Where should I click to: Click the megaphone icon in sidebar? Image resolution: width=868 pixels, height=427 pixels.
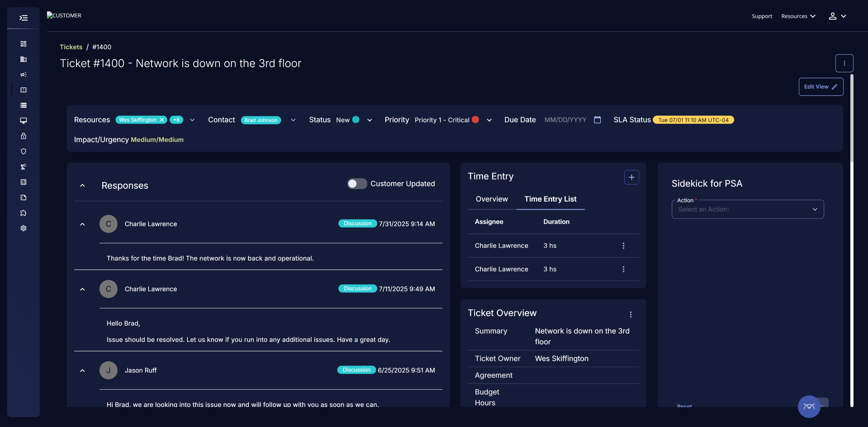(x=23, y=75)
